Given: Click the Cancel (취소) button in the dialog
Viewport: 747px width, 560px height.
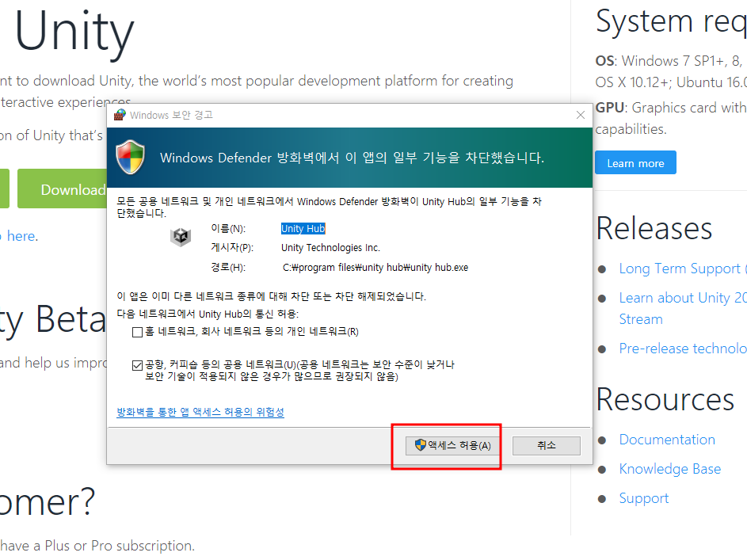Looking at the screenshot, I should (547, 446).
